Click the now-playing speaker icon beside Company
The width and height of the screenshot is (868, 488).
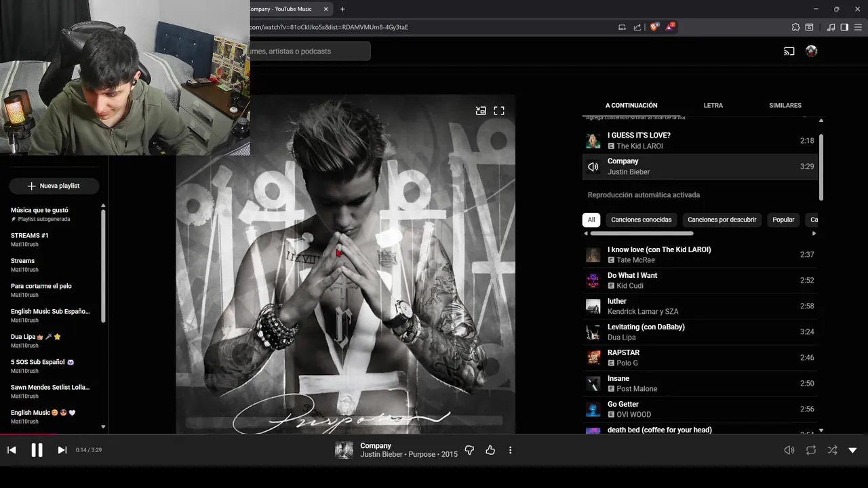(593, 167)
